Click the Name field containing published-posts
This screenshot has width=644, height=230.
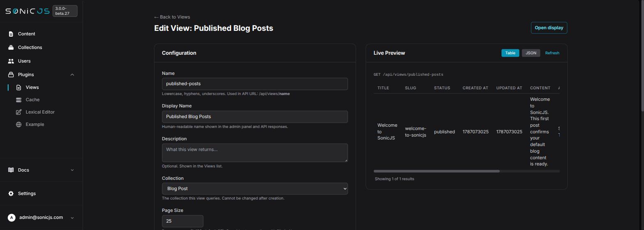(255, 84)
